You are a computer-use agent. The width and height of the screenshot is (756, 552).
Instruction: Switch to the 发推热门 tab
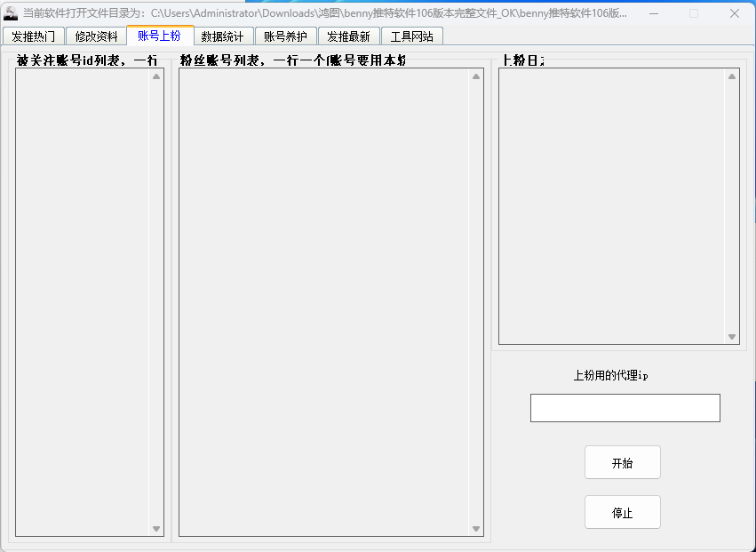(33, 36)
